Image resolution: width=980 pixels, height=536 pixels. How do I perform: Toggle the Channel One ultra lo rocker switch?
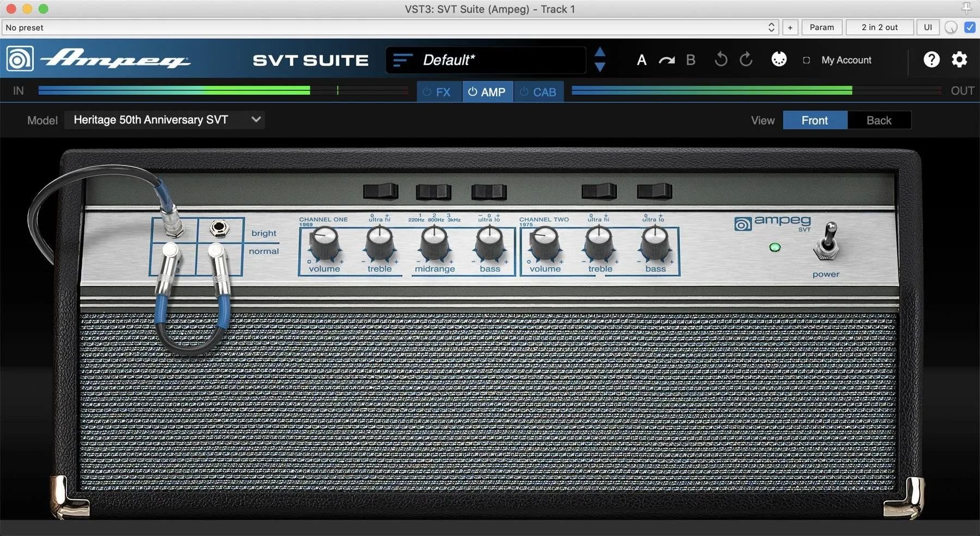(x=489, y=192)
